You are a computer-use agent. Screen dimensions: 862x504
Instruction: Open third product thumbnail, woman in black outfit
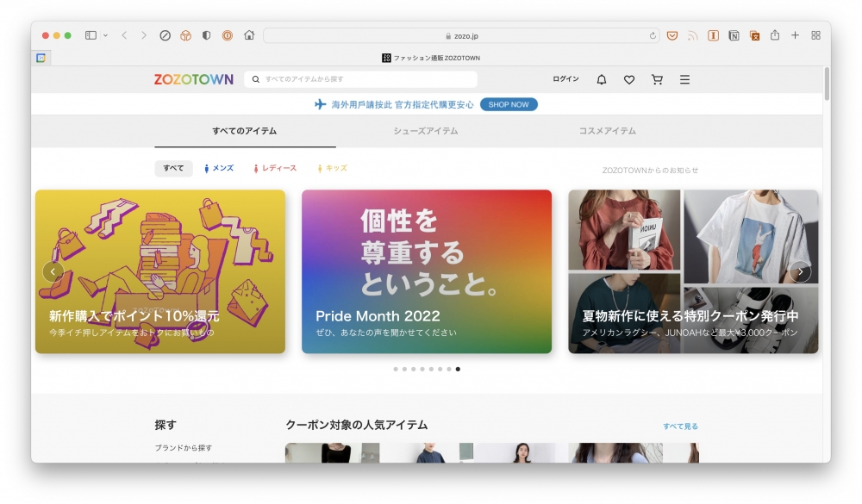(x=521, y=453)
